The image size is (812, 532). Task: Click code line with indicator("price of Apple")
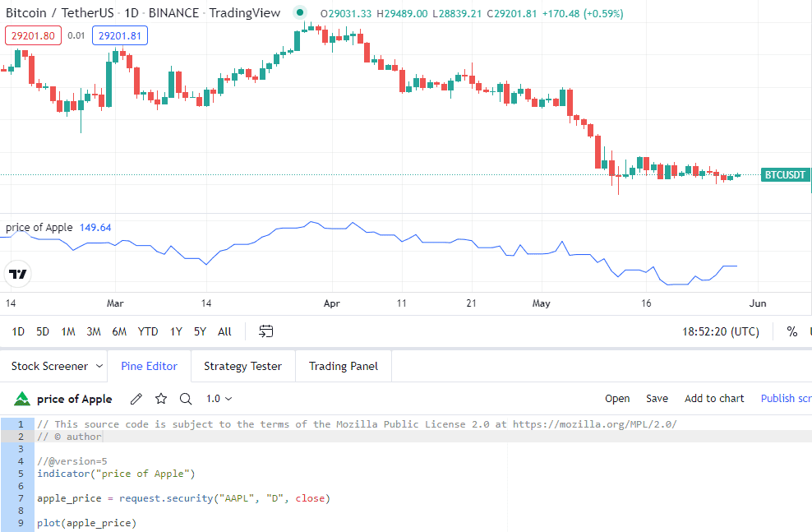116,474
